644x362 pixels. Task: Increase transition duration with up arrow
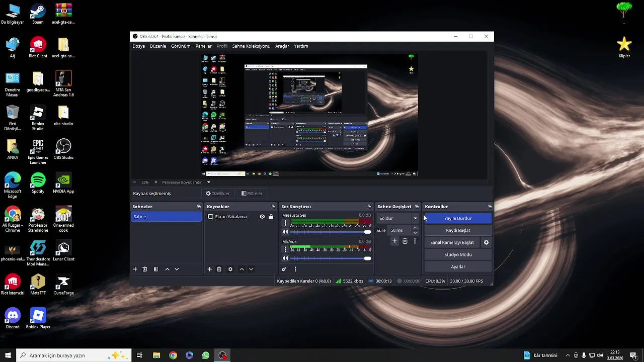[x=415, y=228]
